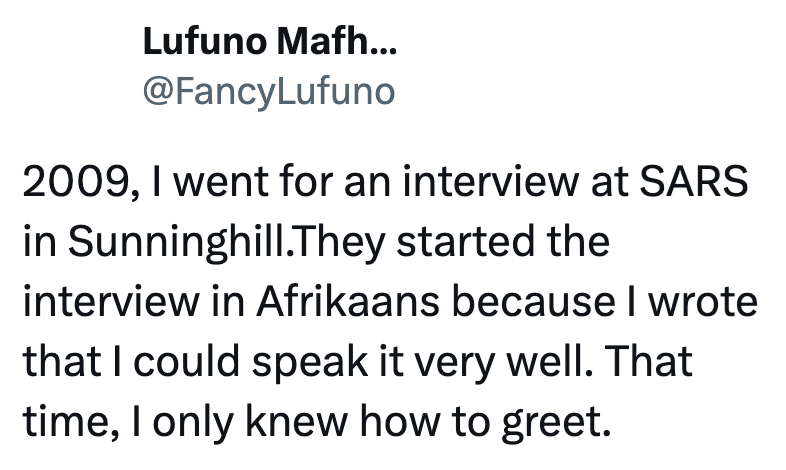Image resolution: width=786 pixels, height=470 pixels.
Task: Click the @FancyLufuno handle
Action: pyautogui.click(x=269, y=92)
